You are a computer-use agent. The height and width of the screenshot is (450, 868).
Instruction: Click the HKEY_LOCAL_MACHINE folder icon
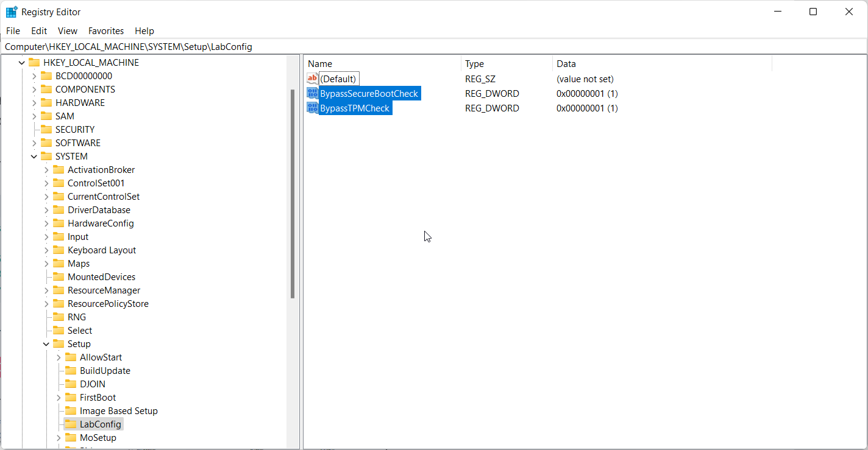[x=34, y=62]
